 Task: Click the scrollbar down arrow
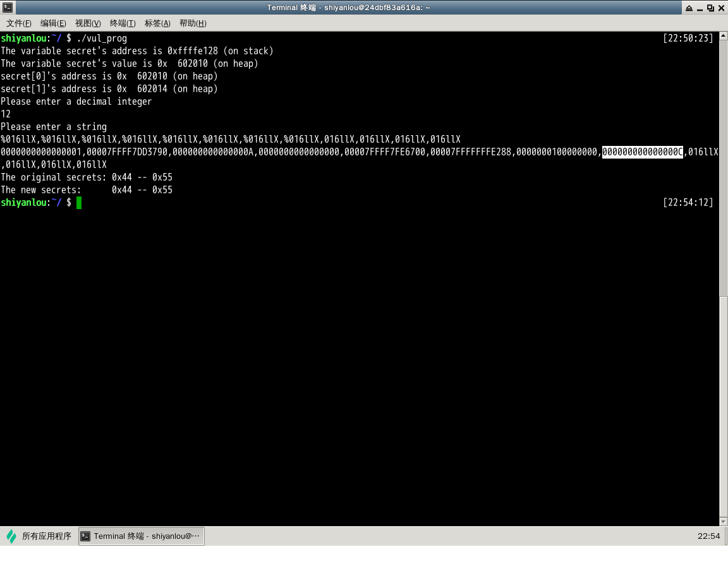coord(723,521)
